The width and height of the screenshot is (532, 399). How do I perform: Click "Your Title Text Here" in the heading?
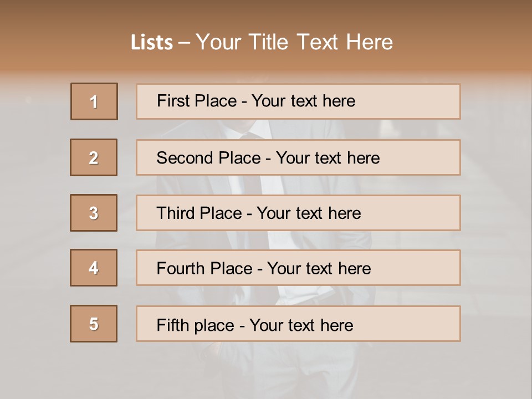click(294, 42)
